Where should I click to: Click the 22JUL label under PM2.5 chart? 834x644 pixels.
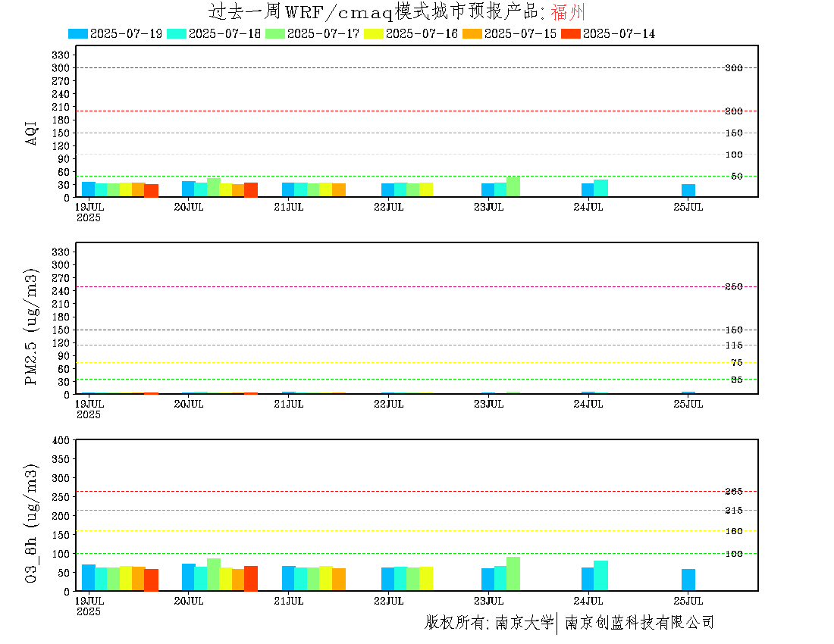(x=389, y=405)
